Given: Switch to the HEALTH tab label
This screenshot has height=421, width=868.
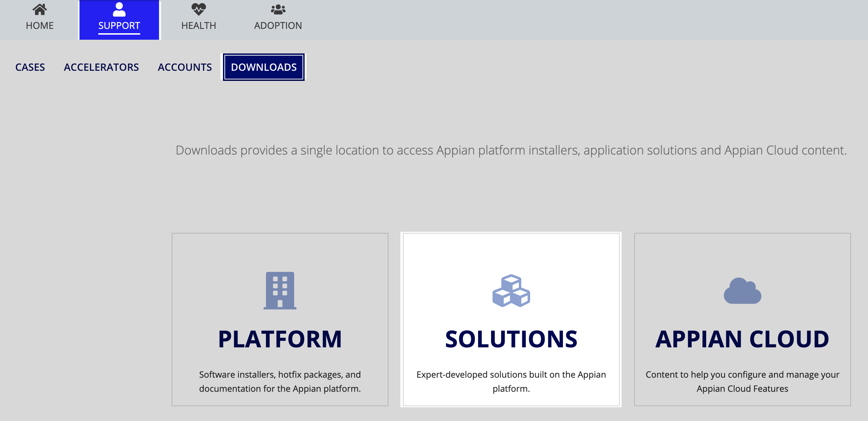Looking at the screenshot, I should coord(199,26).
